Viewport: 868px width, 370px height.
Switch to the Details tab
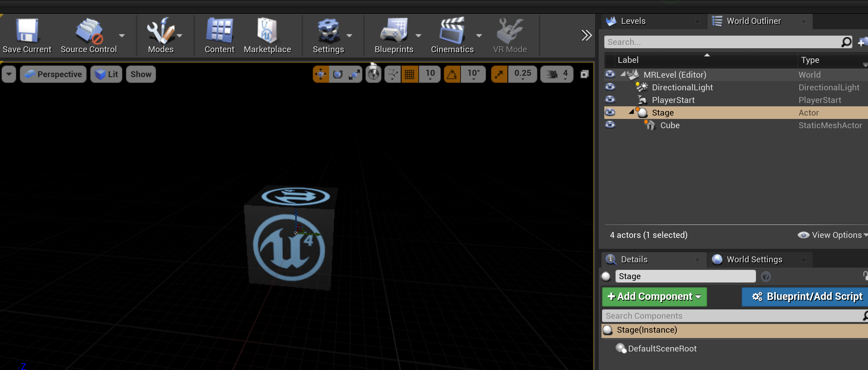(x=654, y=259)
